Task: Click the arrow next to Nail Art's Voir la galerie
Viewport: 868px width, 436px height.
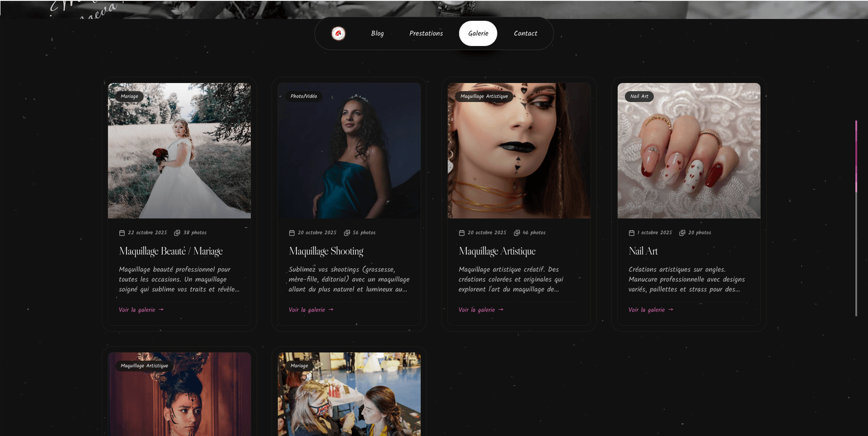Action: (671, 310)
